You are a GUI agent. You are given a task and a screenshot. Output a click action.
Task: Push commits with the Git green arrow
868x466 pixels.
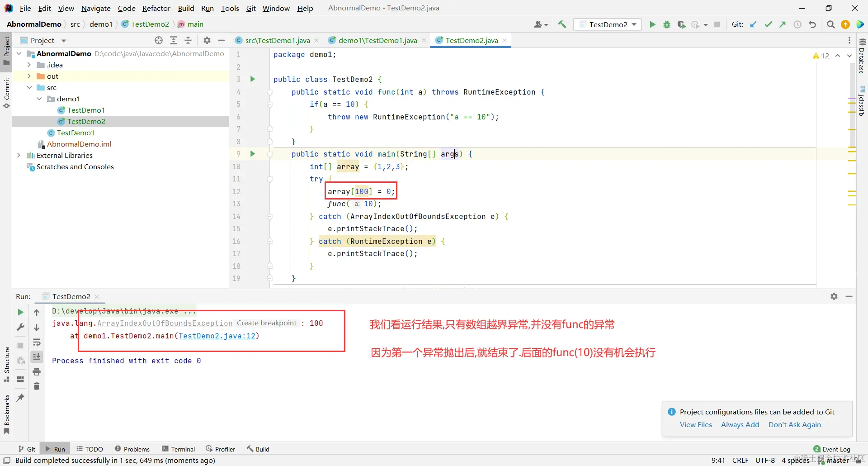point(783,24)
